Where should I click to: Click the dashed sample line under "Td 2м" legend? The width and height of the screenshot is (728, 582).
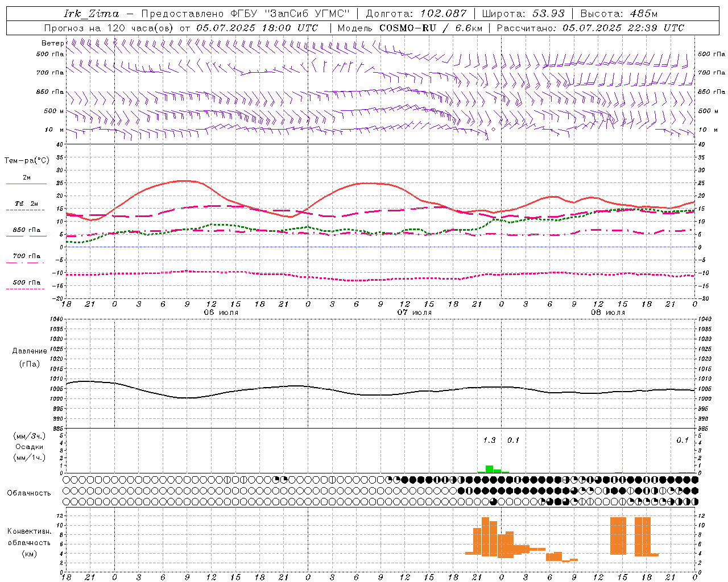pyautogui.click(x=25, y=210)
